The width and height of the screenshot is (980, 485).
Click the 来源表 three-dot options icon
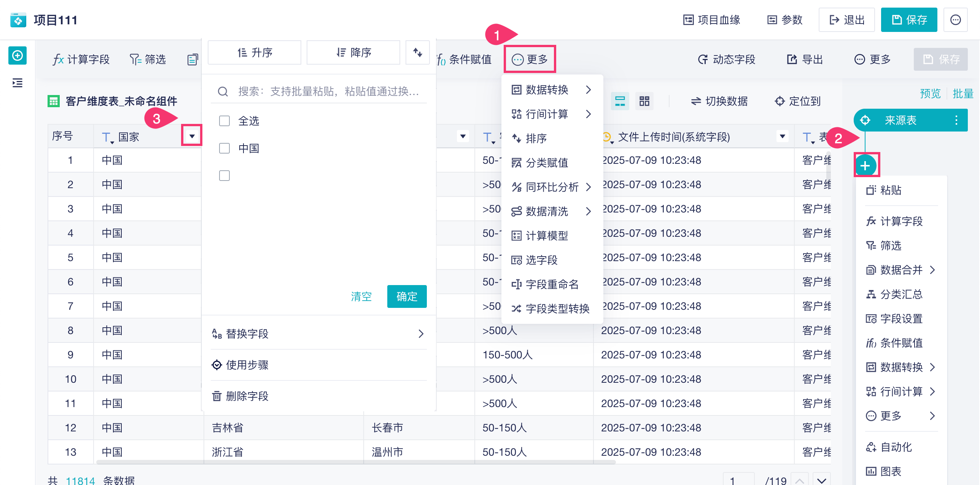click(x=956, y=120)
